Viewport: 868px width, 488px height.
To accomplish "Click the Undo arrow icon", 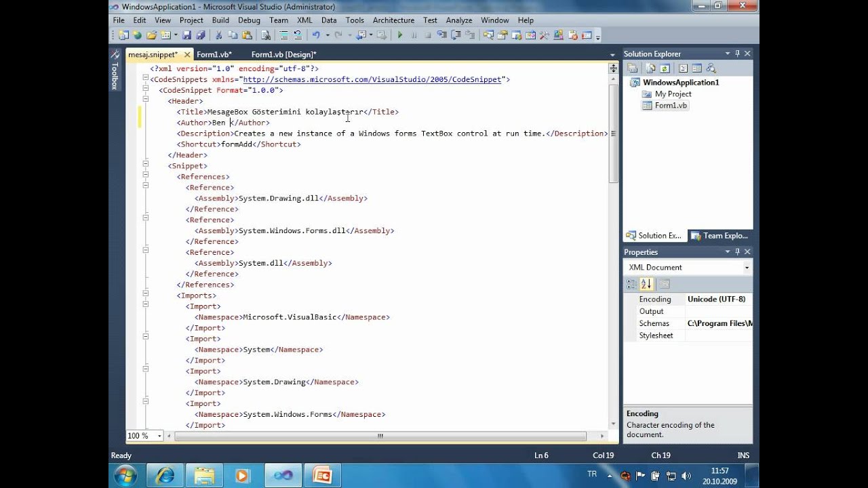I will pos(316,35).
